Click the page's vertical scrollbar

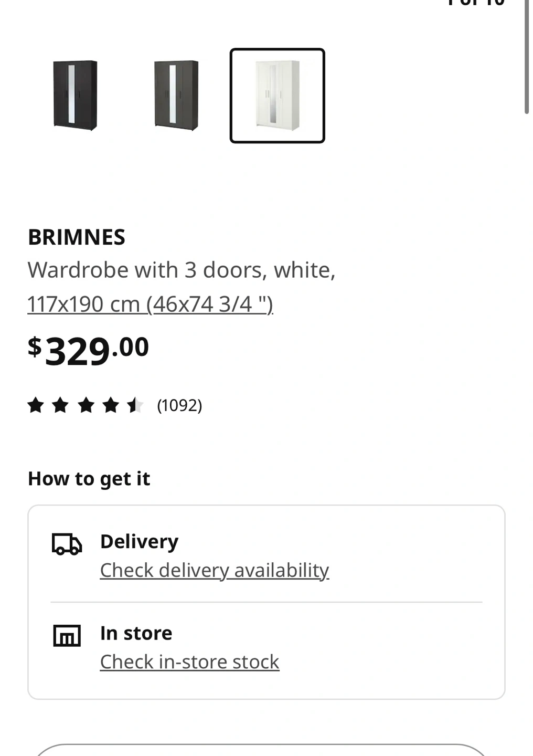(526, 58)
